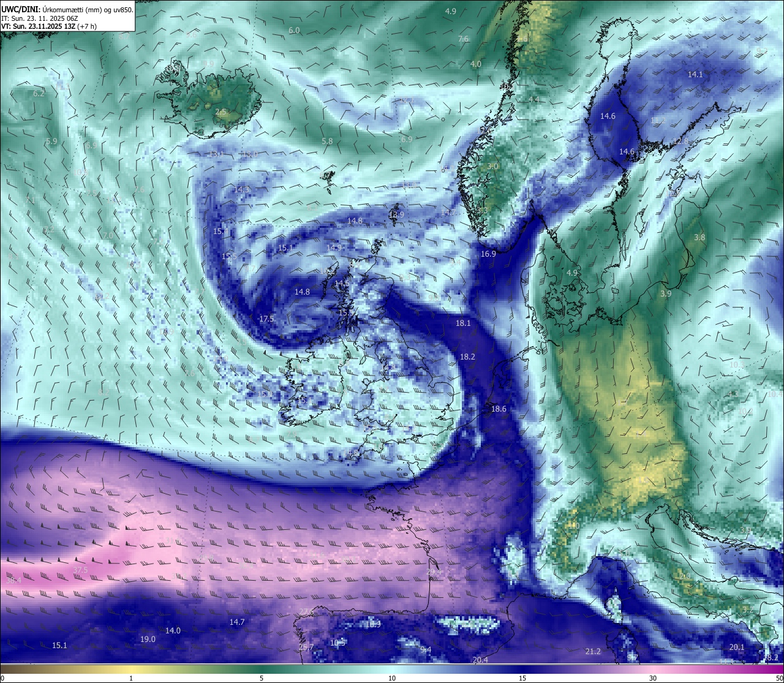Click the colour bar label '5'
Image resolution: width=784 pixels, height=683 pixels.
pyautogui.click(x=262, y=677)
